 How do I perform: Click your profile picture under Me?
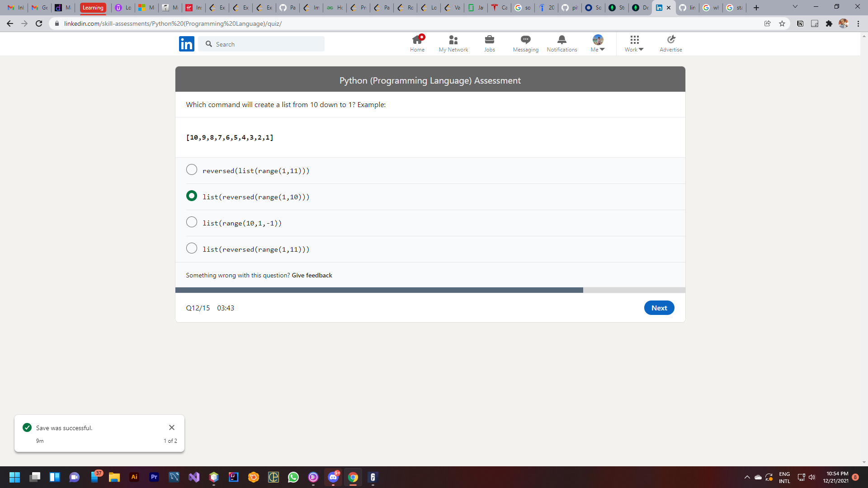point(598,40)
